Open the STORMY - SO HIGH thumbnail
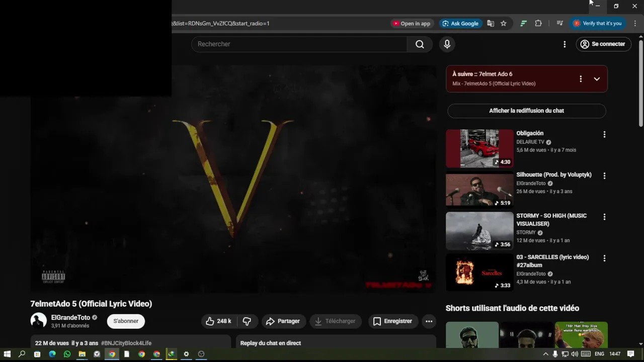The image size is (644, 362). [x=479, y=231]
